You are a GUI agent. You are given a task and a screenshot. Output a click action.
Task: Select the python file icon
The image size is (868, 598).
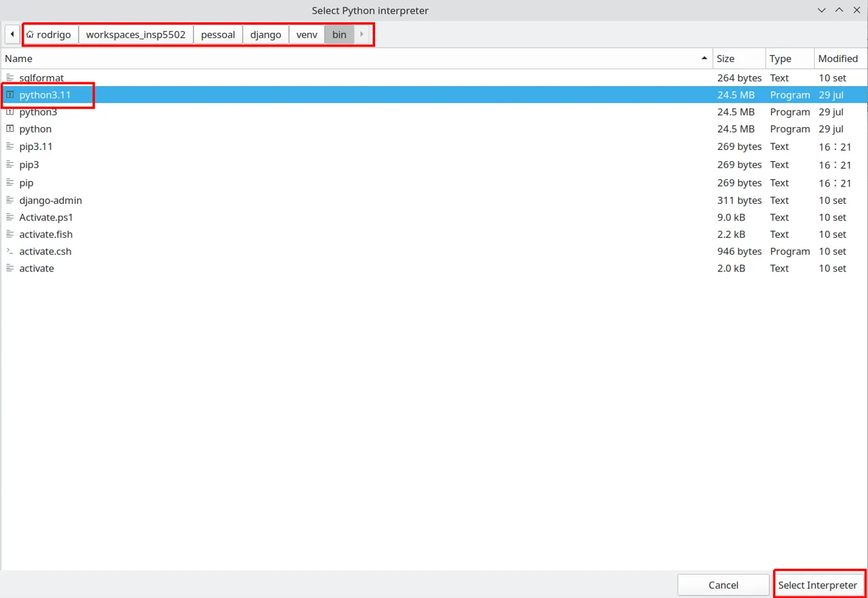[10, 129]
